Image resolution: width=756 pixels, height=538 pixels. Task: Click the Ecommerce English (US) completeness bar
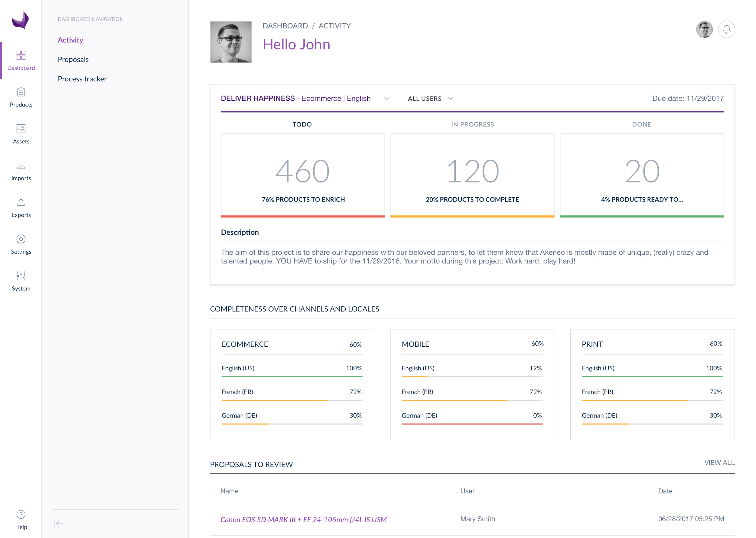(x=292, y=377)
